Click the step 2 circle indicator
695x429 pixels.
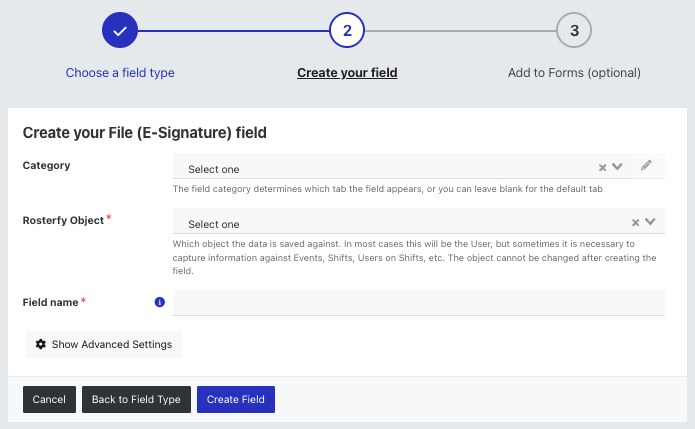click(347, 30)
